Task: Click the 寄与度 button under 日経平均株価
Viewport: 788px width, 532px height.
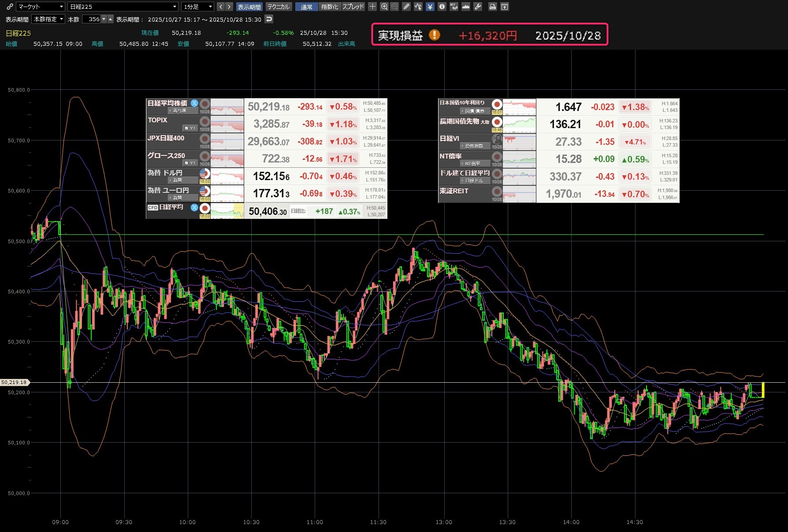Action: (x=179, y=111)
